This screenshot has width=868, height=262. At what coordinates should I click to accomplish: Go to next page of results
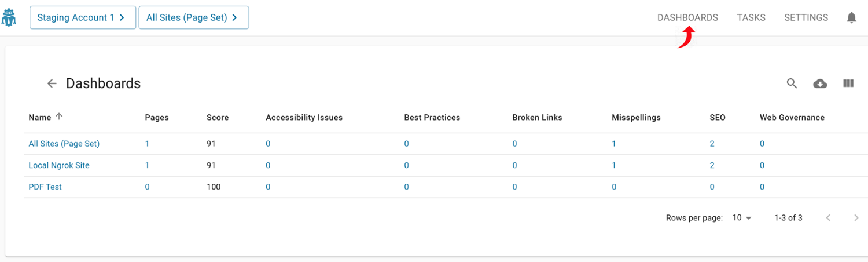(x=856, y=218)
